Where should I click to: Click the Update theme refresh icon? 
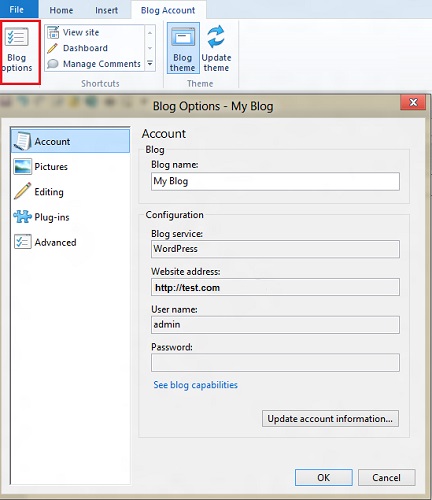(216, 37)
